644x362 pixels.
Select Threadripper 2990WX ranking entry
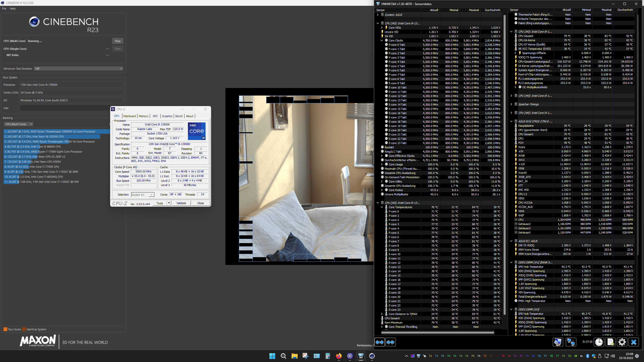pyautogui.click(x=57, y=131)
